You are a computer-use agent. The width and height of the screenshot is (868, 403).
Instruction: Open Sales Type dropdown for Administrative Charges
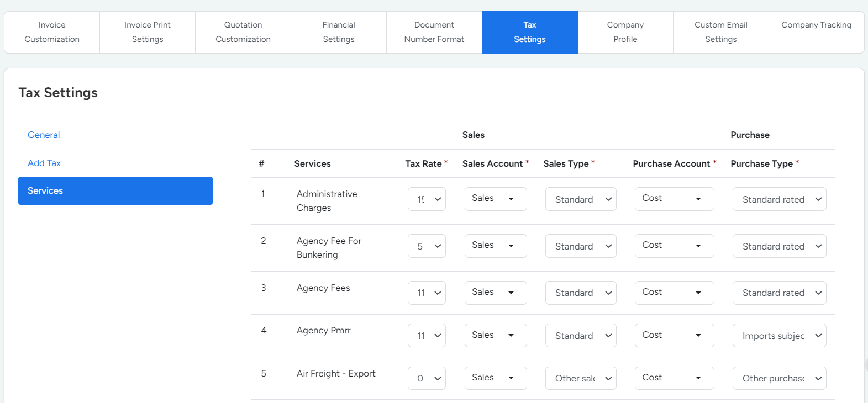(581, 199)
